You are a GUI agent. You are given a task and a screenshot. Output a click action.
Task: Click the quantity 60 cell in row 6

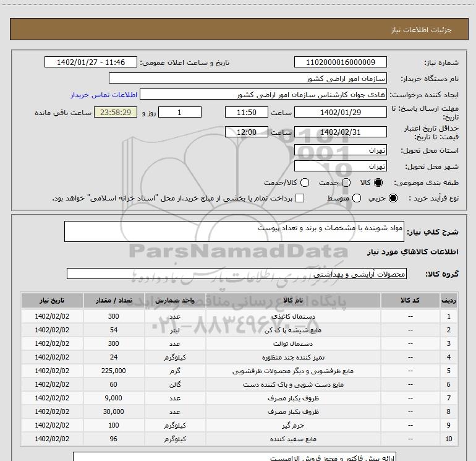(114, 384)
